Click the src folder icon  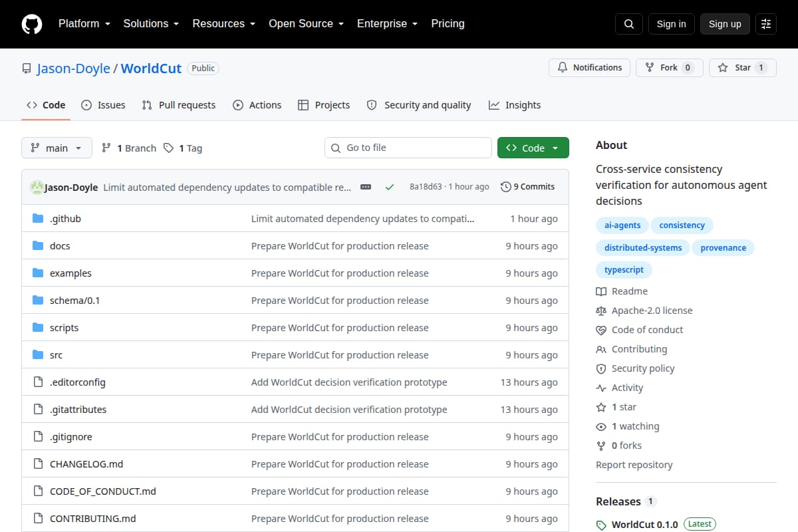[38, 354]
